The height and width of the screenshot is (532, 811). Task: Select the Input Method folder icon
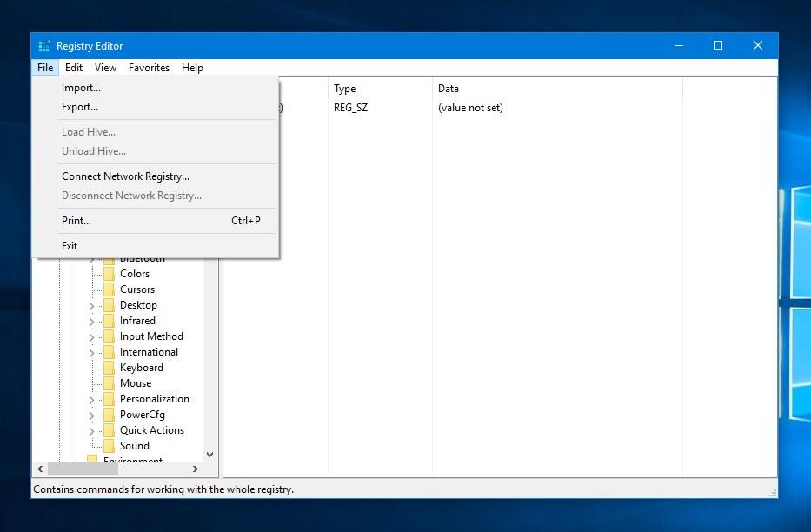click(x=110, y=336)
